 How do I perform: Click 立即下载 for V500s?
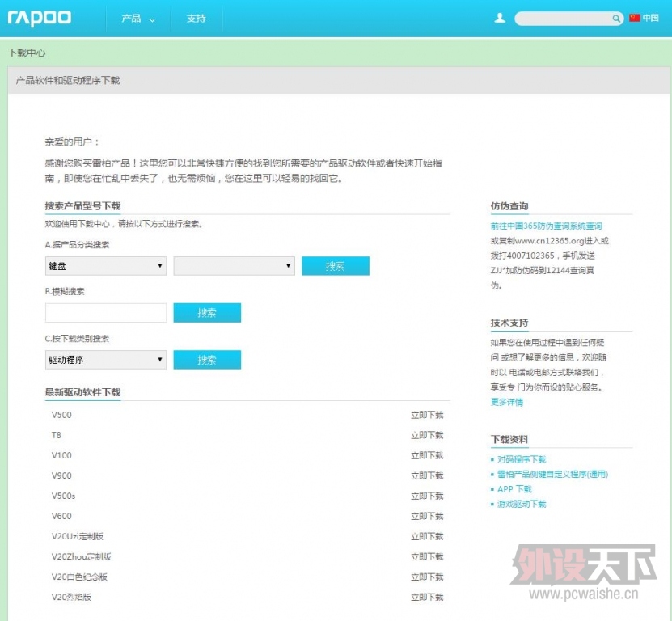coord(427,496)
